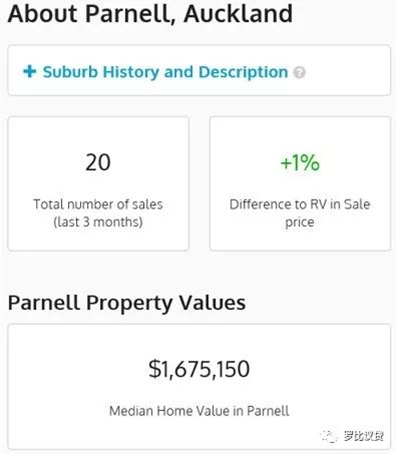Open the median home value card
Screen dimensions: 396x454
click(x=199, y=387)
